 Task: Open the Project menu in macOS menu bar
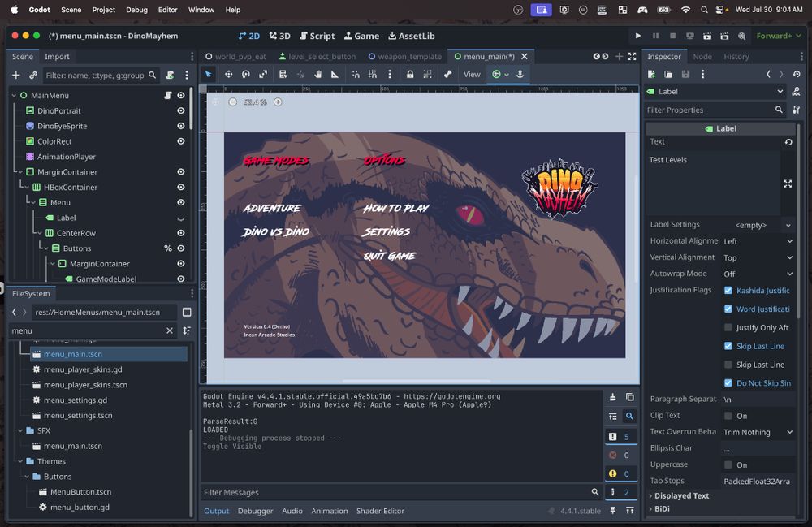pyautogui.click(x=103, y=10)
